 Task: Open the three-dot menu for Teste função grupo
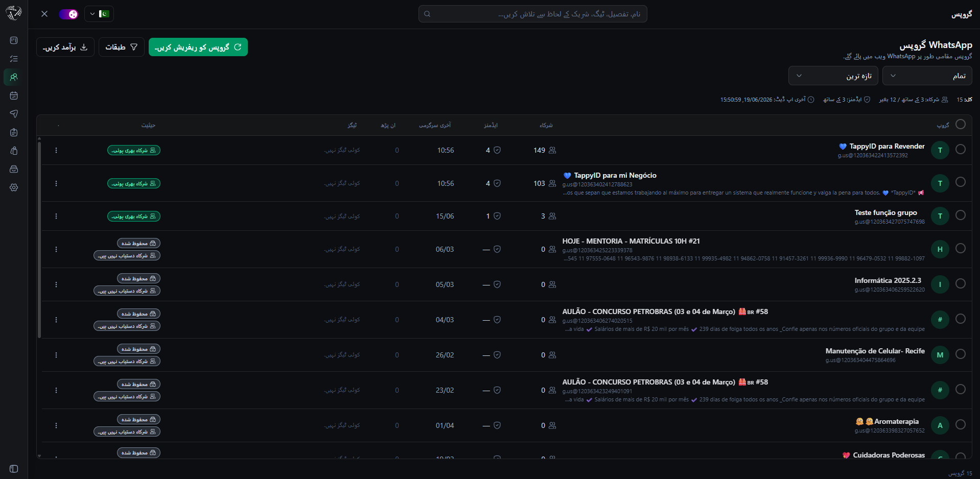click(56, 216)
